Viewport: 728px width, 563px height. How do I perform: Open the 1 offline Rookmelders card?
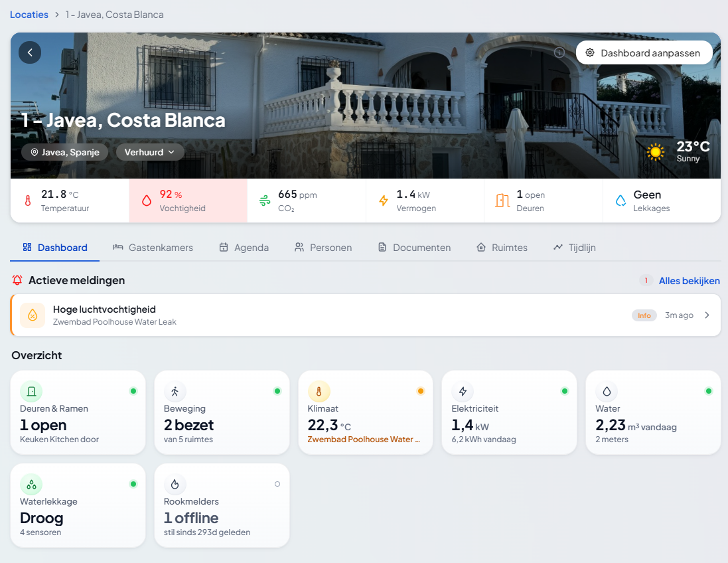222,505
